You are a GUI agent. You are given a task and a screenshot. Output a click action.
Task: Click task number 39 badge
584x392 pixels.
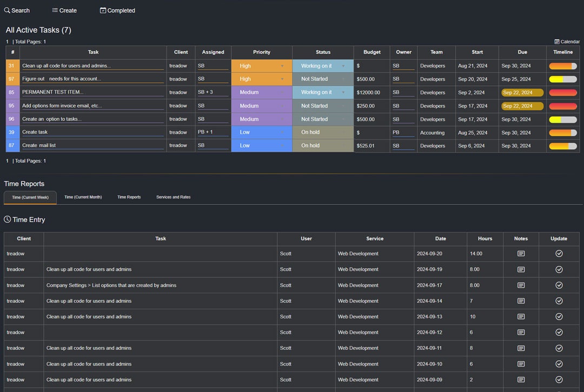(x=12, y=132)
